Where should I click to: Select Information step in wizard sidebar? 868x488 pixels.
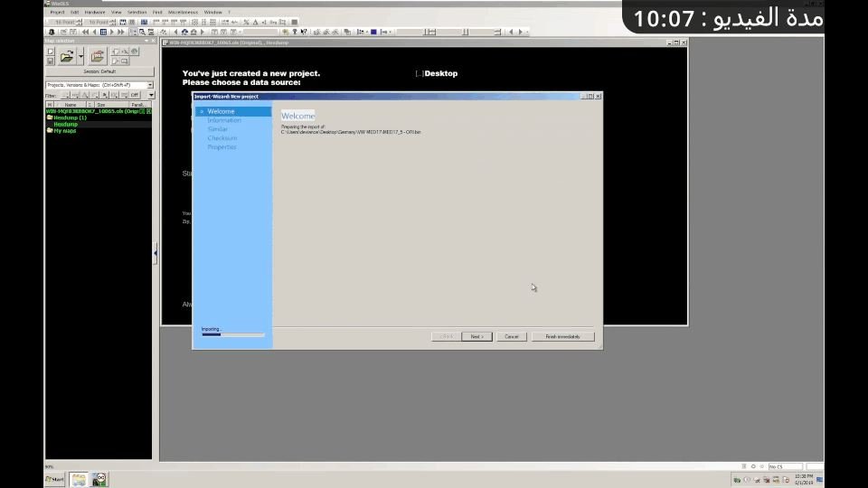[x=224, y=120]
